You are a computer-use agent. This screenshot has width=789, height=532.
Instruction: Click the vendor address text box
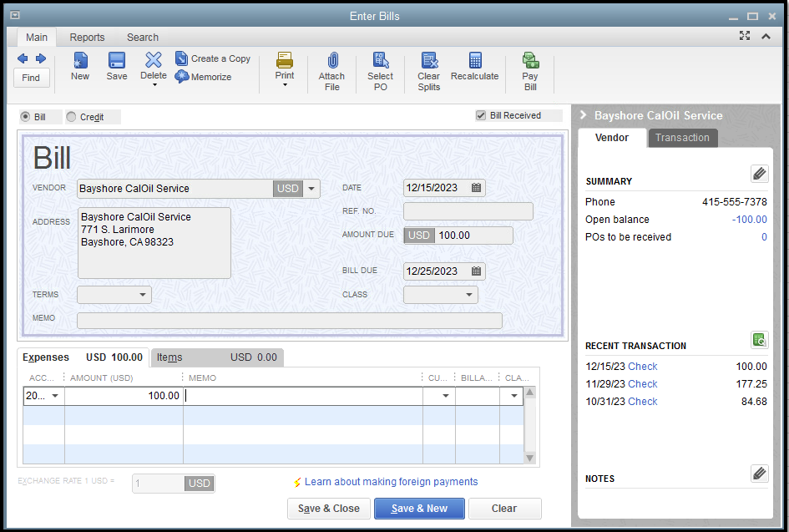154,243
